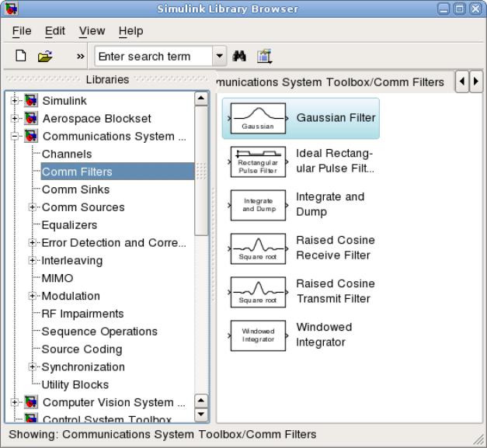Viewport: 487px width, 448px height.
Task: Click the left tab scroll arrow
Action: (x=462, y=82)
